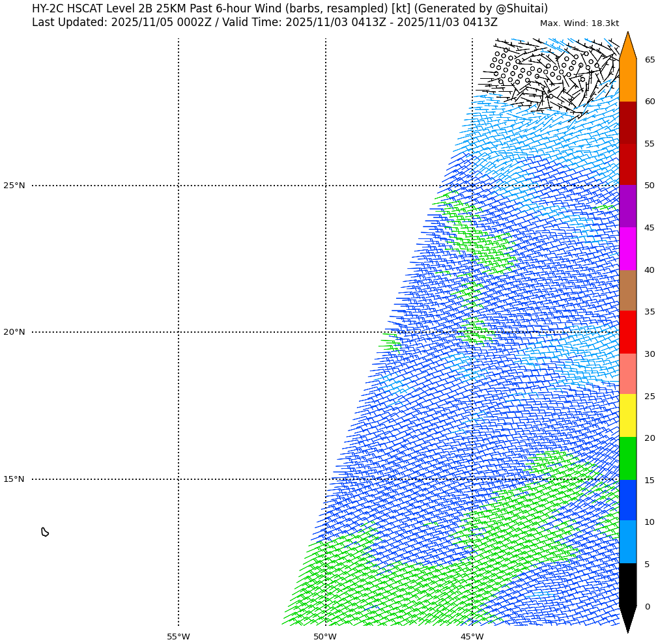Pick the magenta 40-45 kt color band
658x644 pixels.
tap(627, 249)
